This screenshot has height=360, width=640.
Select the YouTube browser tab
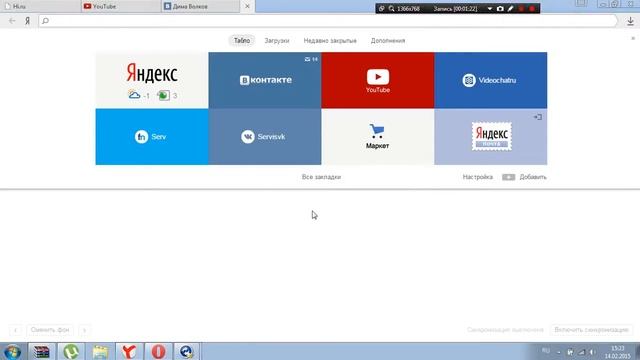click(120, 7)
